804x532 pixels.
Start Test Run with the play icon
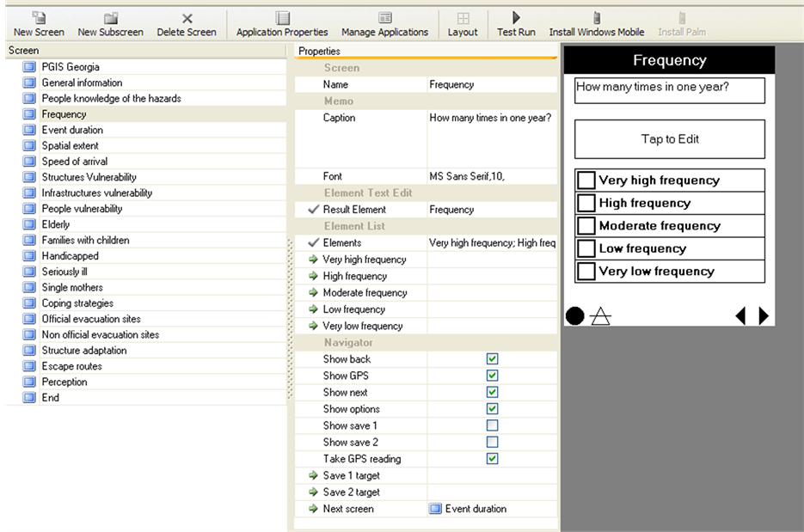point(516,18)
